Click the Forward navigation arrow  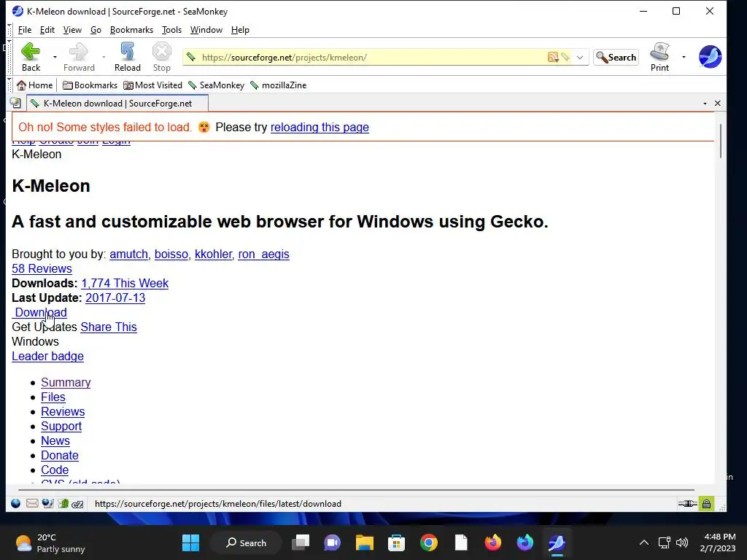click(x=79, y=57)
